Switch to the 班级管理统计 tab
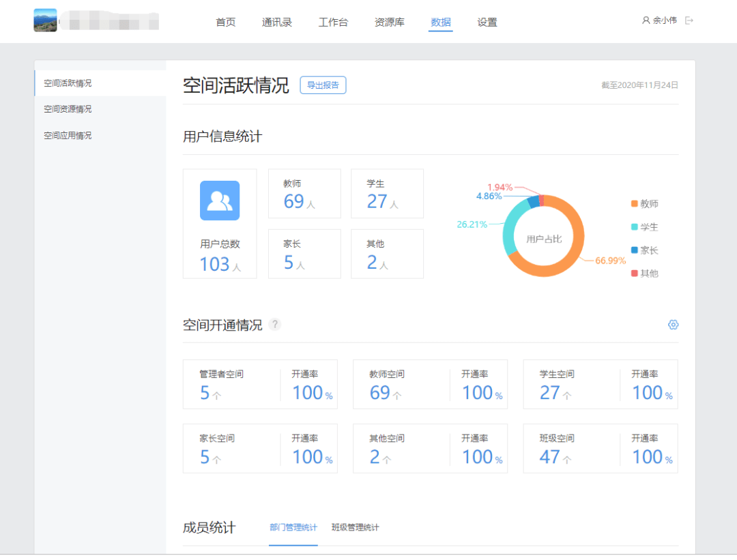737x560 pixels. pyautogui.click(x=356, y=527)
